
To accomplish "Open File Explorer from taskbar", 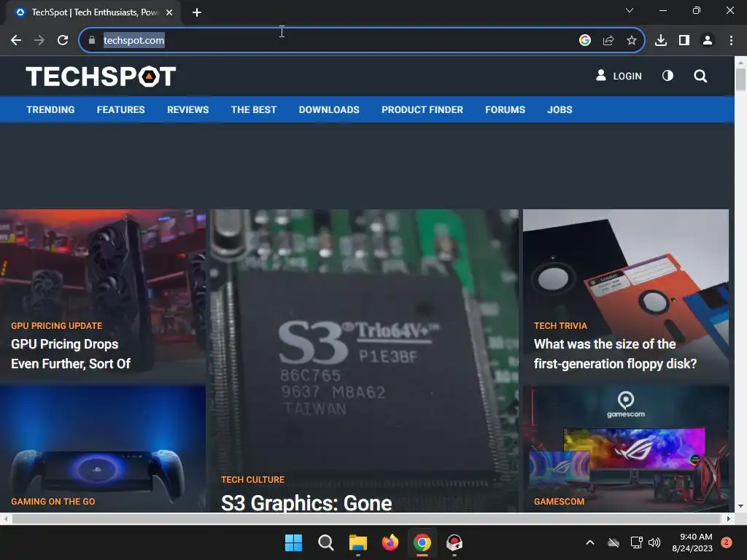I will click(357, 542).
